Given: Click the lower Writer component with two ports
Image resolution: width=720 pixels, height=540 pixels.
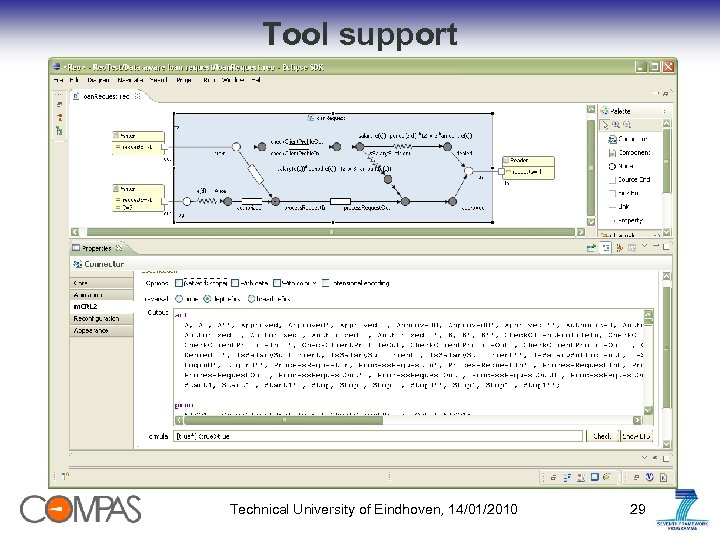Looking at the screenshot, I should [138, 198].
